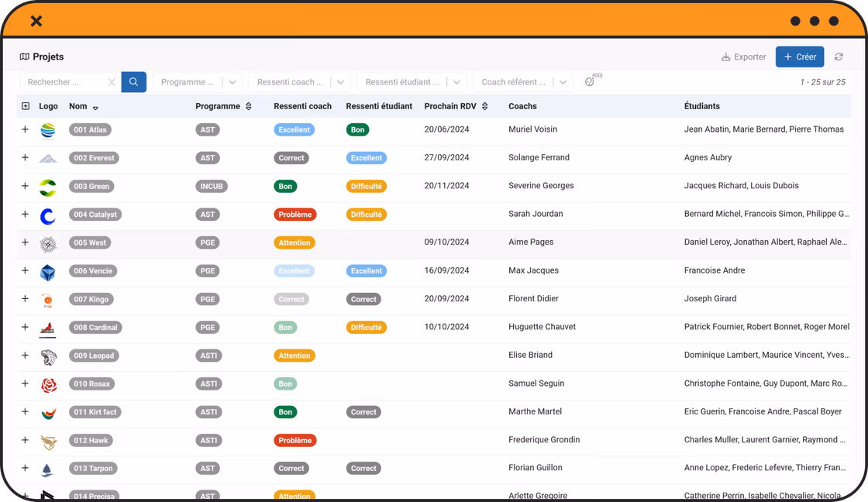Screen dimensions: 868x502
Task: Click Problème badge in 004 Catalyst row
Action: pos(295,214)
